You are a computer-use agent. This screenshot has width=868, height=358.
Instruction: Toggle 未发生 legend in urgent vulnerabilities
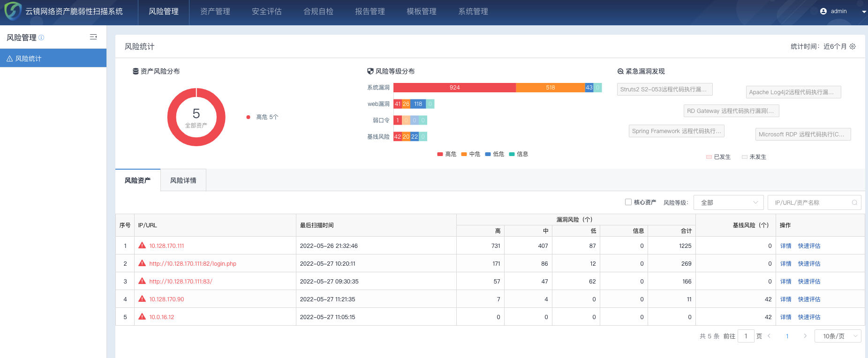[x=754, y=157]
